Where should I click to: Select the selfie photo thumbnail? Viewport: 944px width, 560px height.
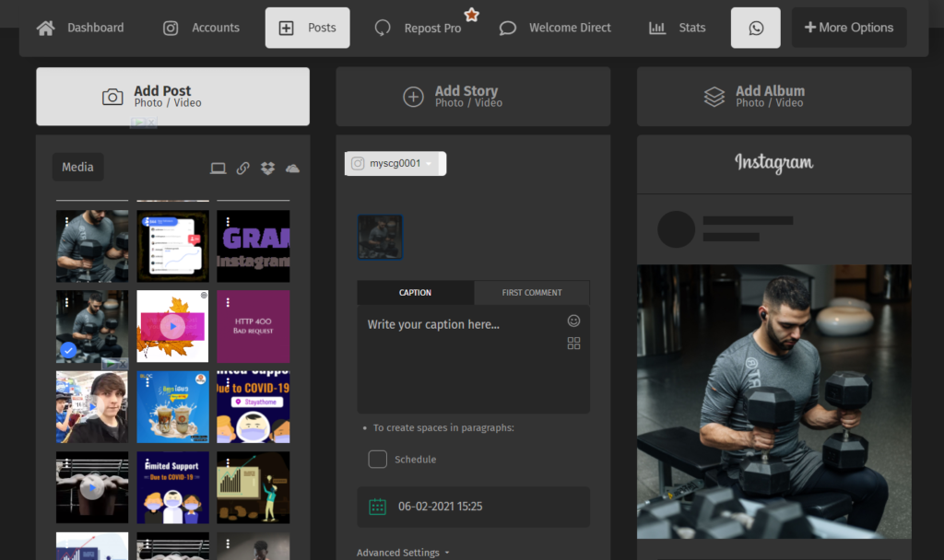[x=92, y=407]
